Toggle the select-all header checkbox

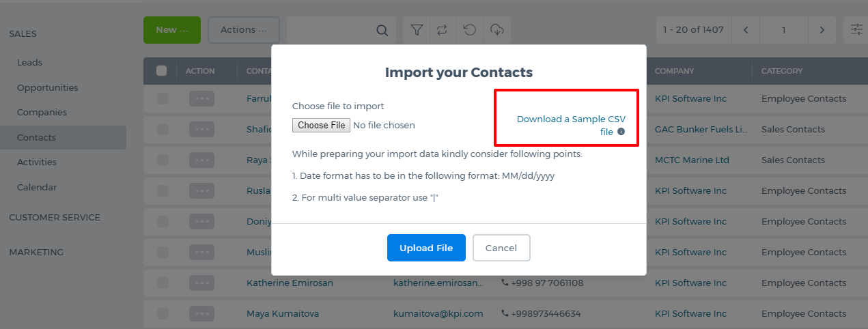tap(162, 70)
